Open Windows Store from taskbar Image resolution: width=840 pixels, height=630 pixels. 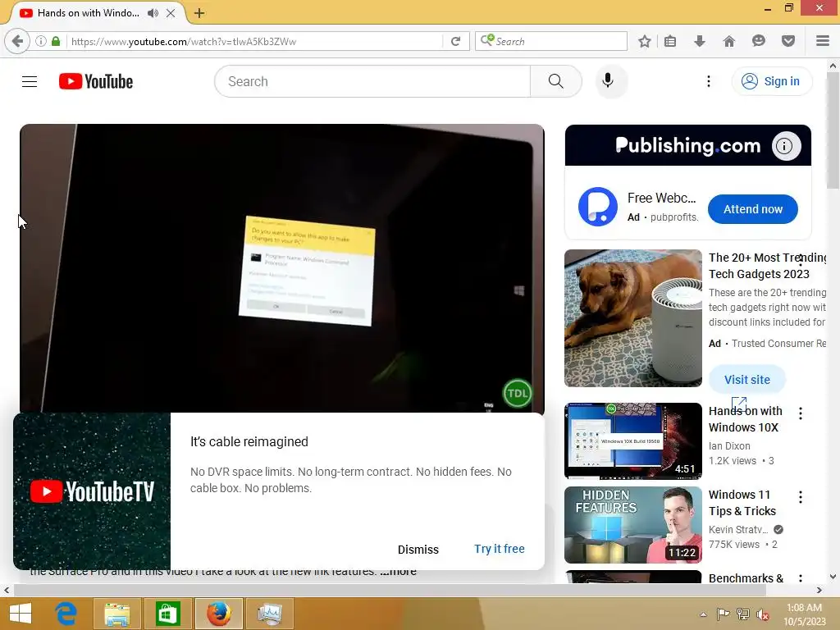(167, 613)
